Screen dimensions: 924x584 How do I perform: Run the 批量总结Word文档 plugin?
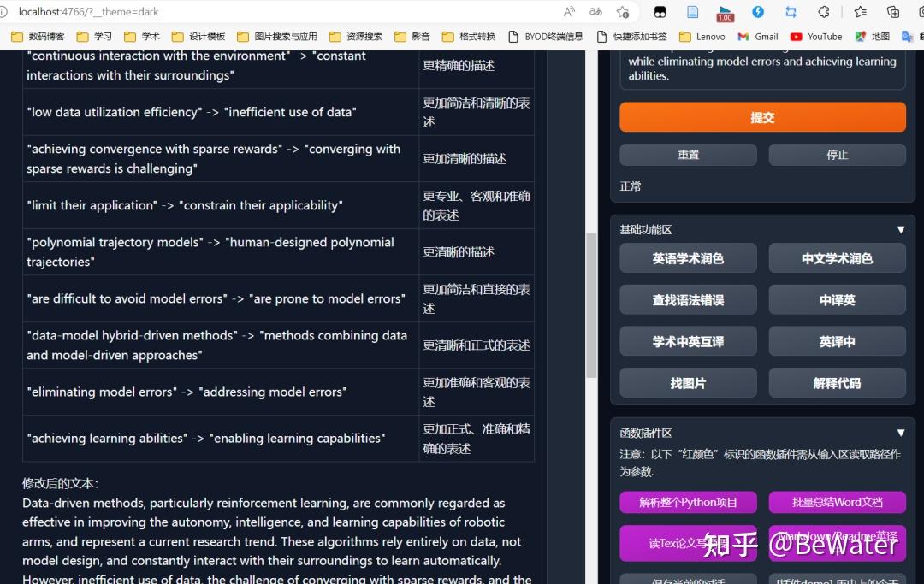pyautogui.click(x=838, y=502)
